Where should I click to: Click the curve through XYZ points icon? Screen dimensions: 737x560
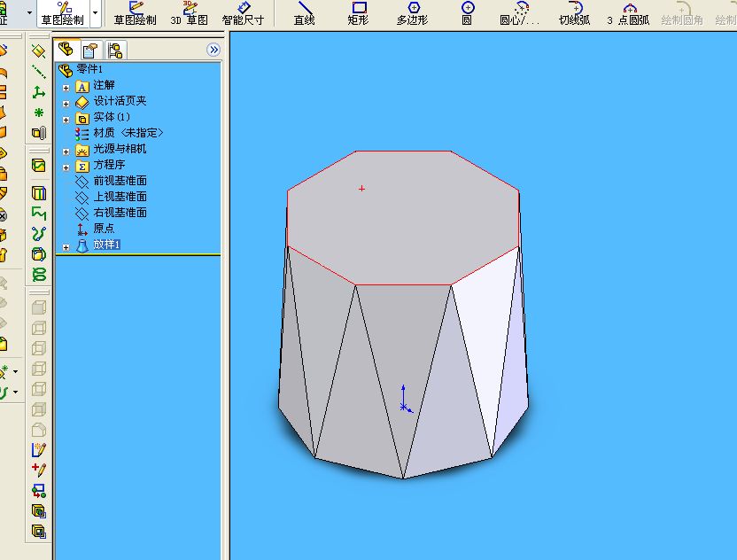point(39,234)
